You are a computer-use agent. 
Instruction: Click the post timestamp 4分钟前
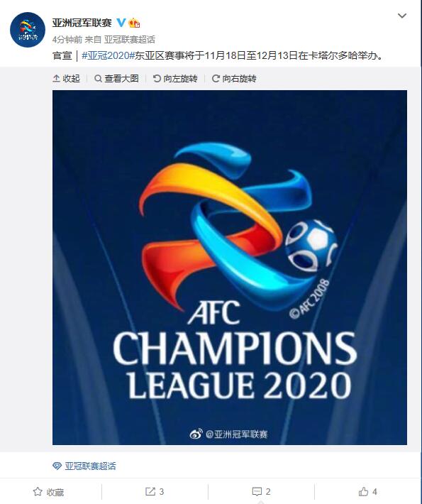(67, 40)
